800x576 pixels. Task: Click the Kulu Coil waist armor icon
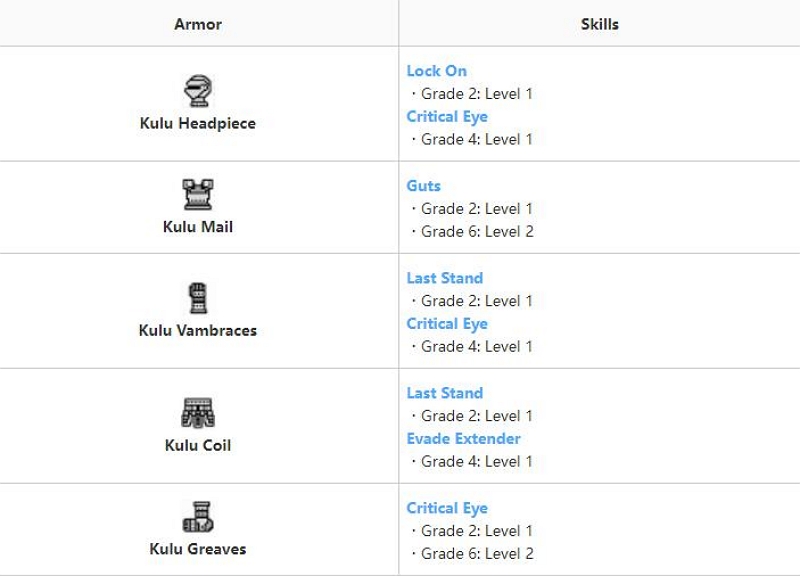point(198,413)
